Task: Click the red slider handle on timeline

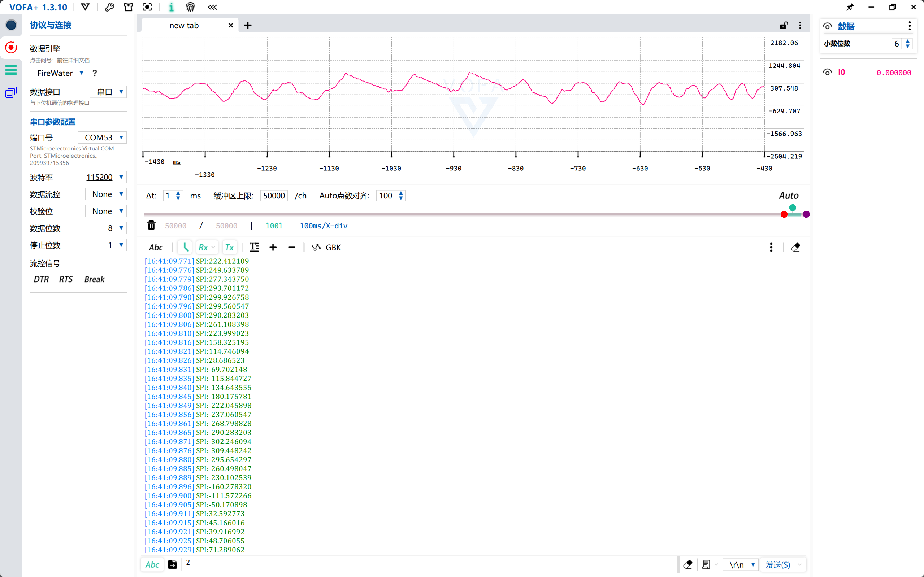Action: 784,214
